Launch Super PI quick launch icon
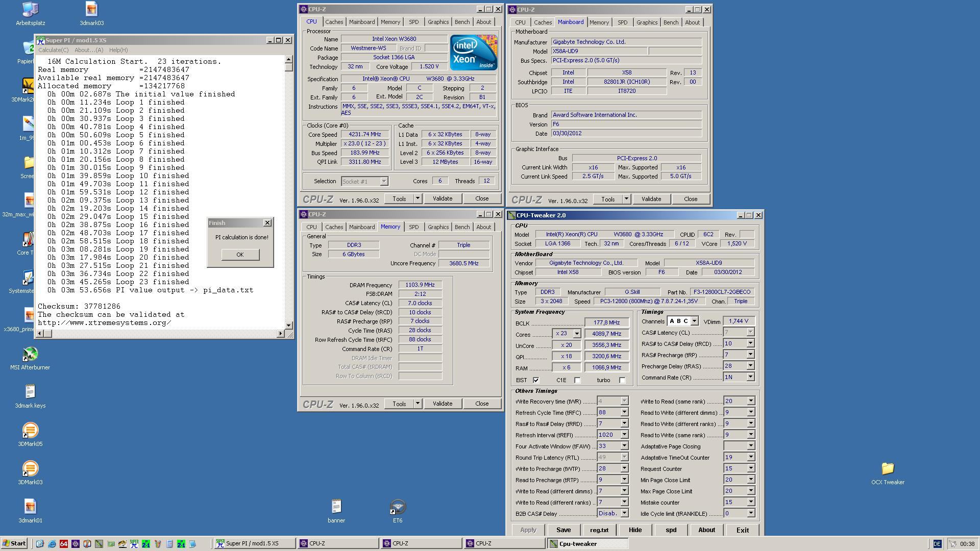The width and height of the screenshot is (980, 551). tap(134, 544)
